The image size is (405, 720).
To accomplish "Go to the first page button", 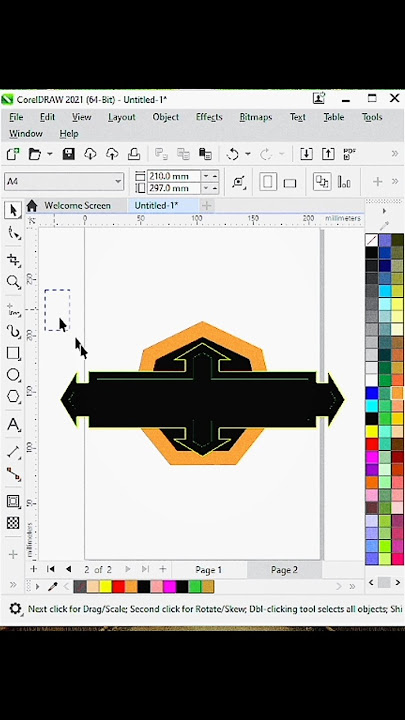I will 51,569.
